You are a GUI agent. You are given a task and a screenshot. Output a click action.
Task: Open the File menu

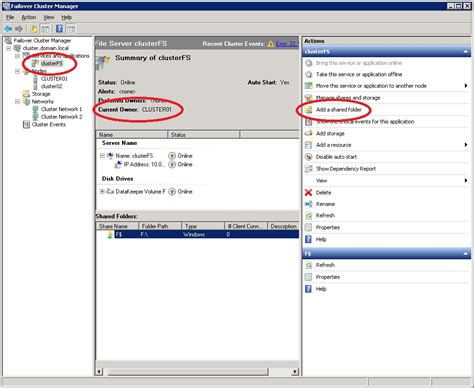[x=10, y=17]
